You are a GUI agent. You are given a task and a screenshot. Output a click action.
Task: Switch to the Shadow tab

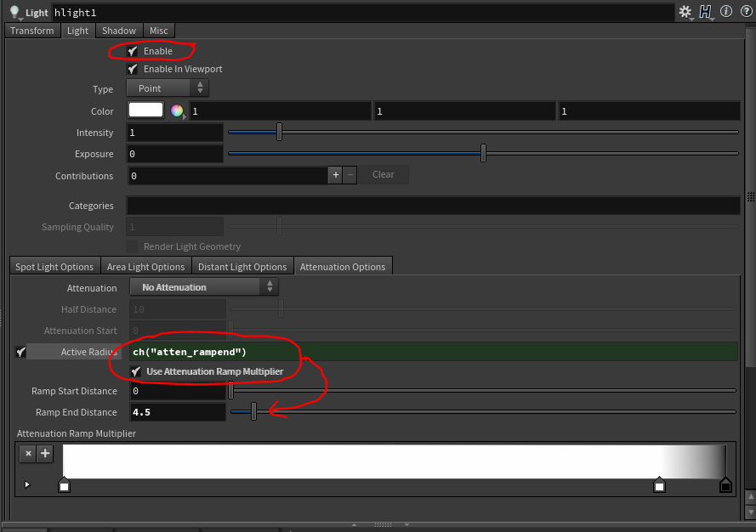[119, 31]
